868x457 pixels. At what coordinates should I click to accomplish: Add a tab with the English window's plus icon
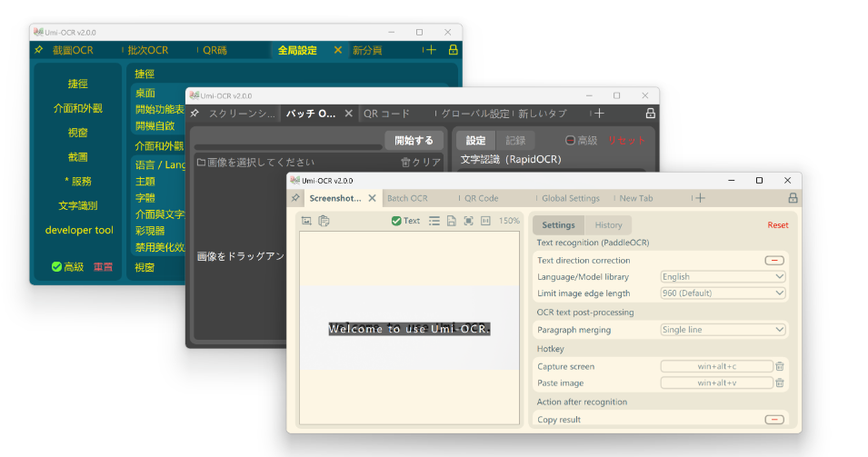point(701,198)
